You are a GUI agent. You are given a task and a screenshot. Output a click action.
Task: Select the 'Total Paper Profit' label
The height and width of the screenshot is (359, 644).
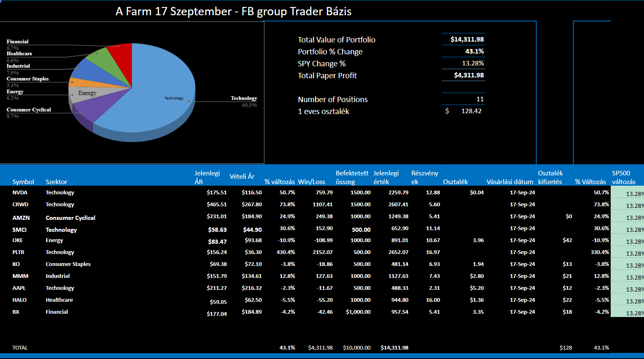point(327,75)
